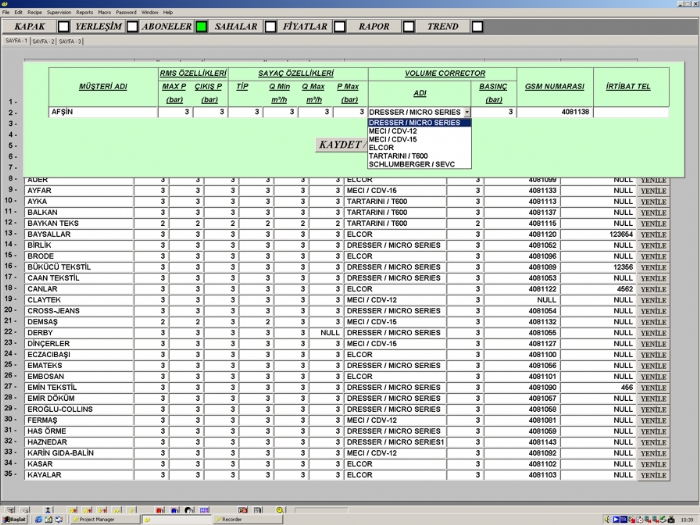Image resolution: width=700 pixels, height=525 pixels.
Task: Click the MÜŞTERİ ADI field containing AFŞİN
Action: tap(103, 112)
